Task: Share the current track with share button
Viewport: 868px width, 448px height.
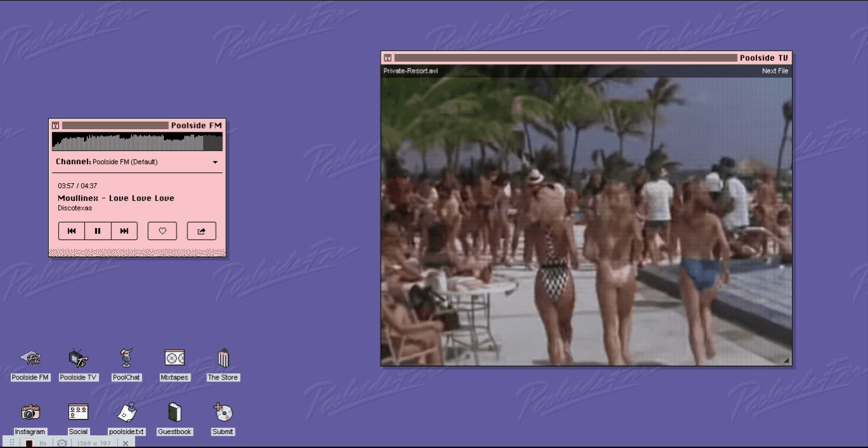Action: 202,231
